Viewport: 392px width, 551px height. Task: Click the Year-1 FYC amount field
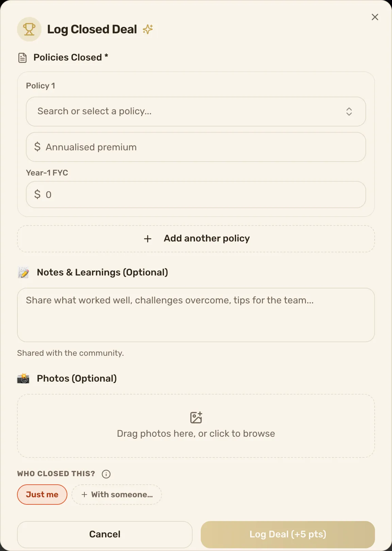[x=196, y=195]
